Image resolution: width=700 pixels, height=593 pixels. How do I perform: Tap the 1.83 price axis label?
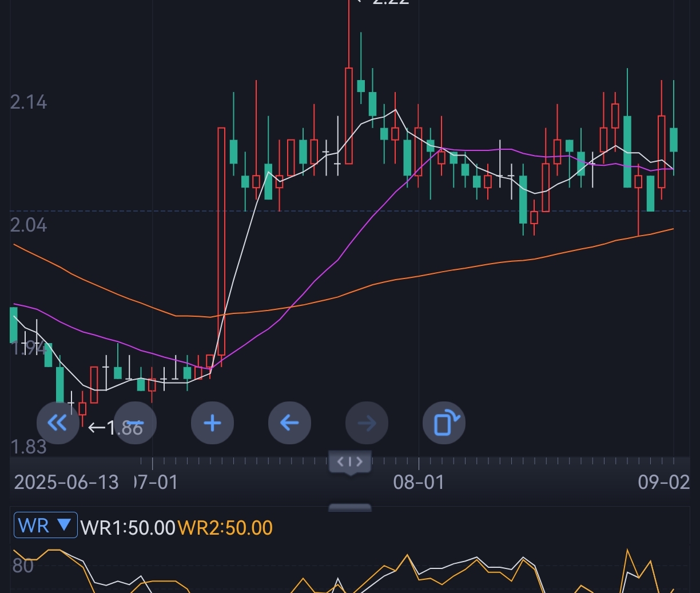[29, 447]
